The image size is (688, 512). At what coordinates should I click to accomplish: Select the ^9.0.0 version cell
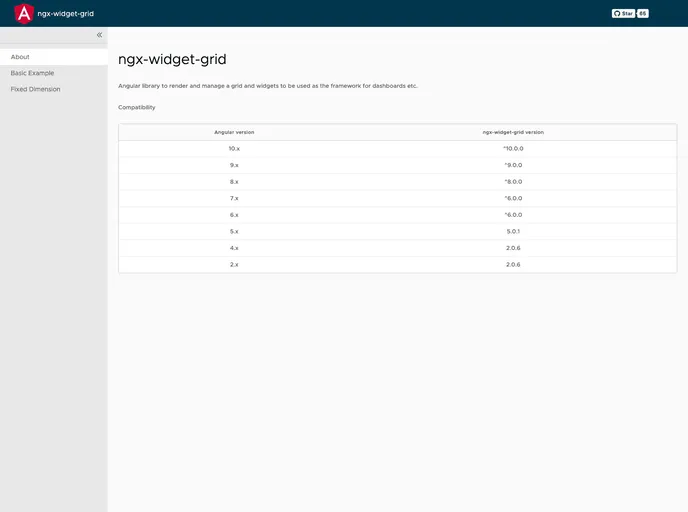[513, 165]
